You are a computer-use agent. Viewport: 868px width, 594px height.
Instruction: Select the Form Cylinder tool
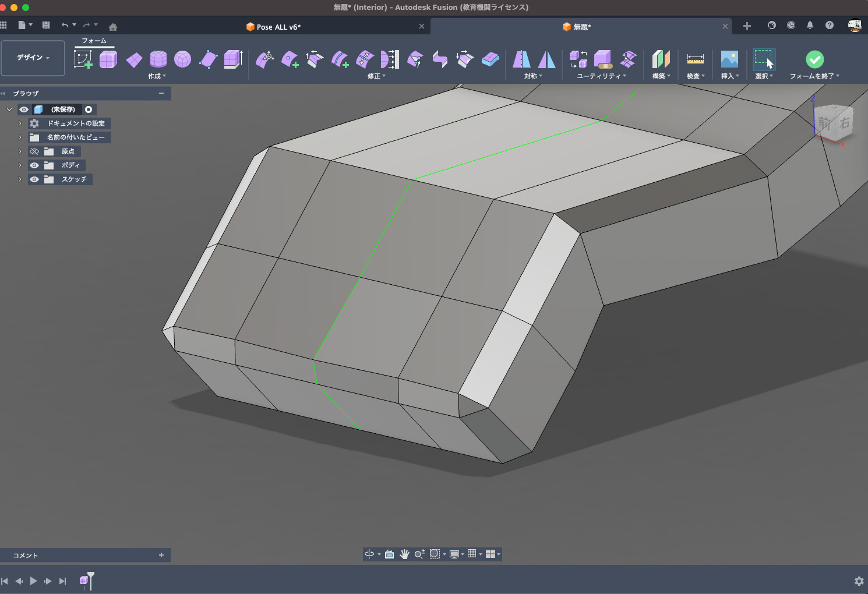(x=158, y=59)
